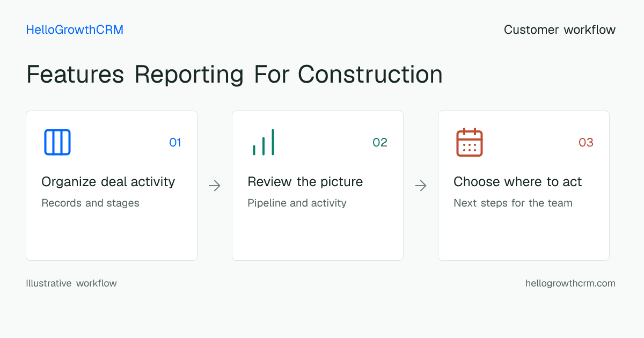Screen dimensions: 644x338
Task: Open hellogrowthcrm.com website link
Action: (x=570, y=283)
